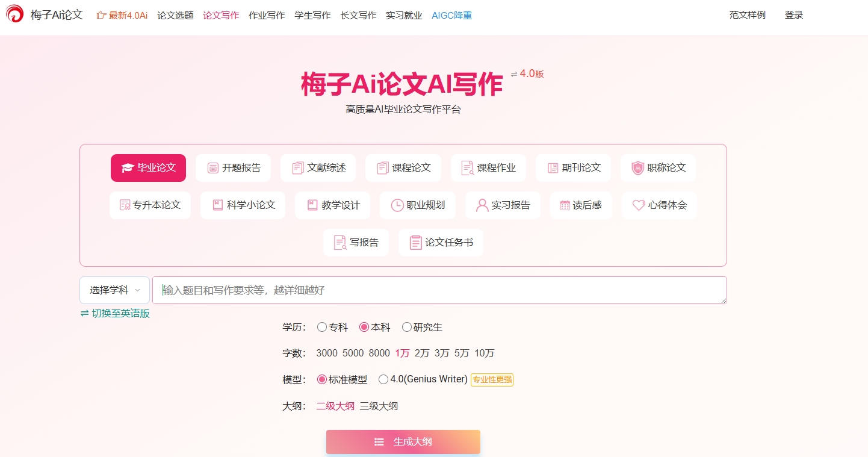Image resolution: width=868 pixels, height=457 pixels.
Task: Click the 开题报告 document icon
Action: tap(212, 168)
